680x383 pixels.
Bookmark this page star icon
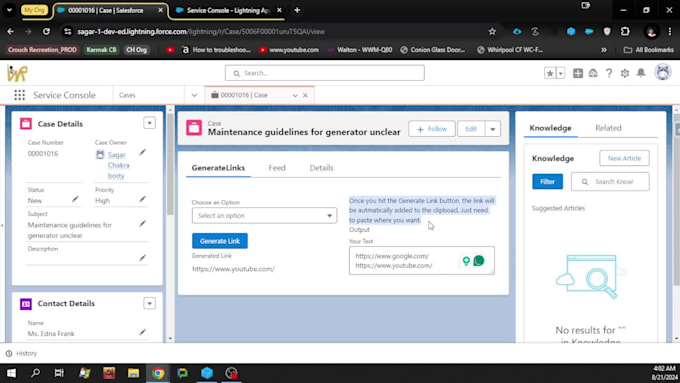[x=492, y=32]
